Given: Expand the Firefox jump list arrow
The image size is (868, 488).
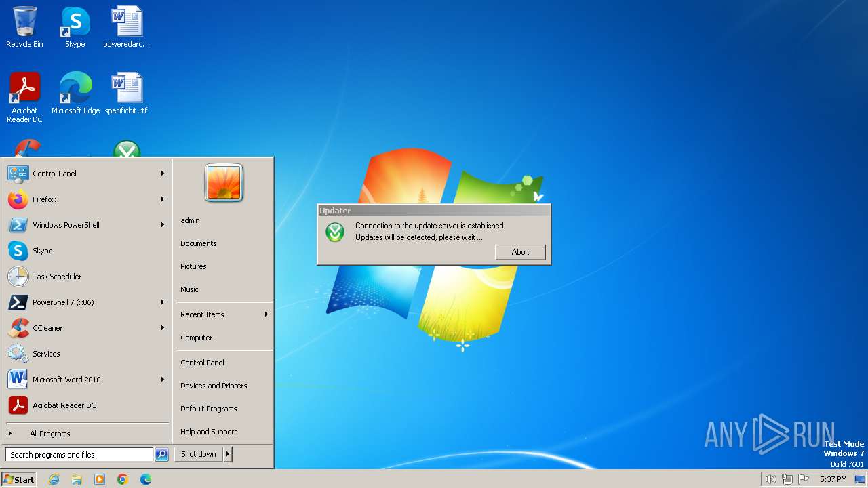Looking at the screenshot, I should tap(163, 199).
